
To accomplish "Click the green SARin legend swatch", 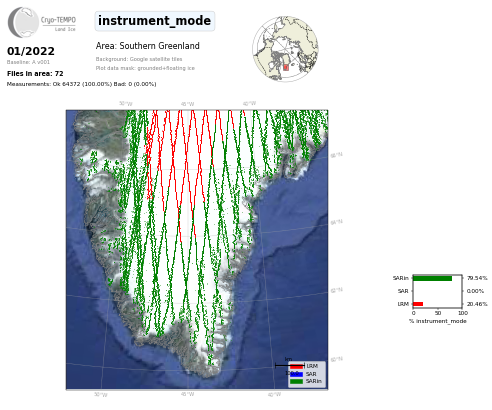I will (296, 381).
